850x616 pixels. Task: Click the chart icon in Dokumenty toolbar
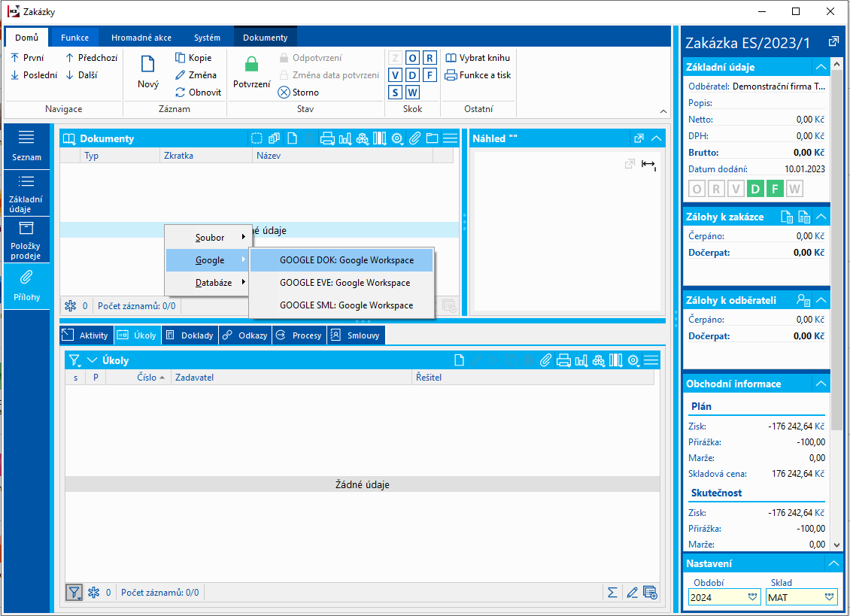coord(345,138)
